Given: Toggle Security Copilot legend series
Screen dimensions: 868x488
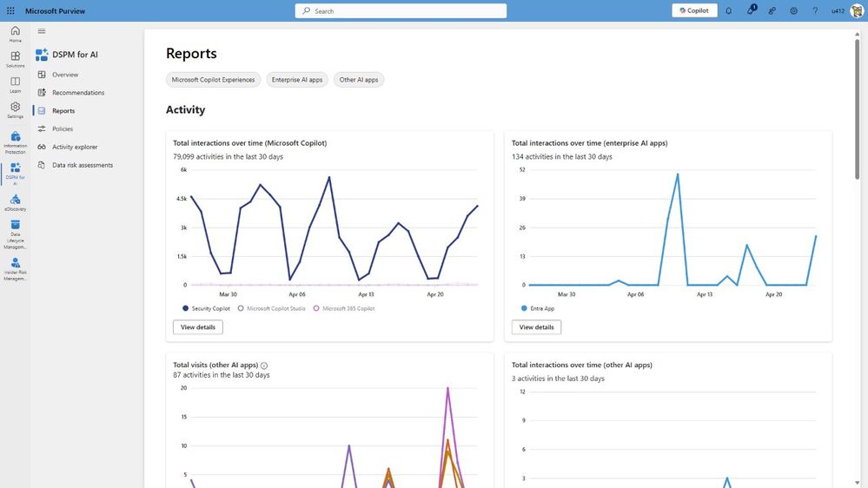Looking at the screenshot, I should coord(206,308).
